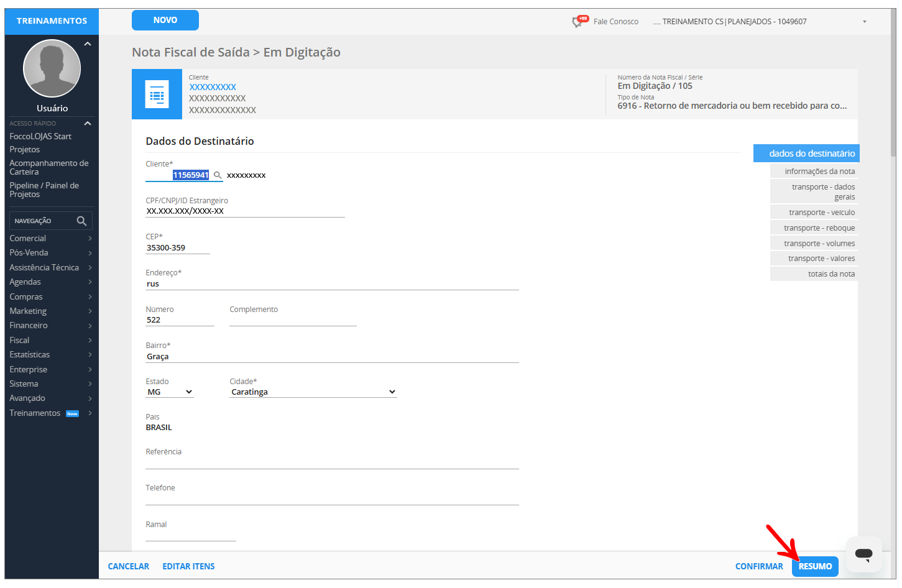Click into the CEP input field
This screenshot has width=902, height=588.
pyautogui.click(x=177, y=248)
